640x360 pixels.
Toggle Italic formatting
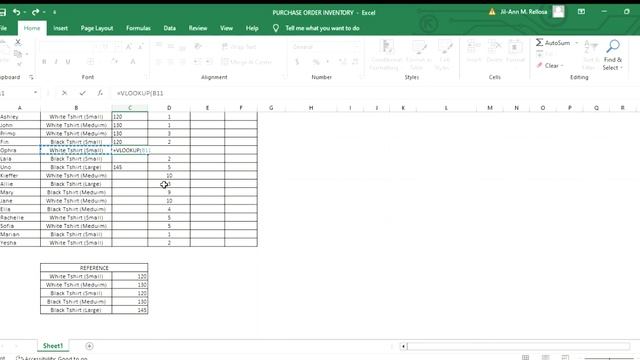tap(56, 62)
